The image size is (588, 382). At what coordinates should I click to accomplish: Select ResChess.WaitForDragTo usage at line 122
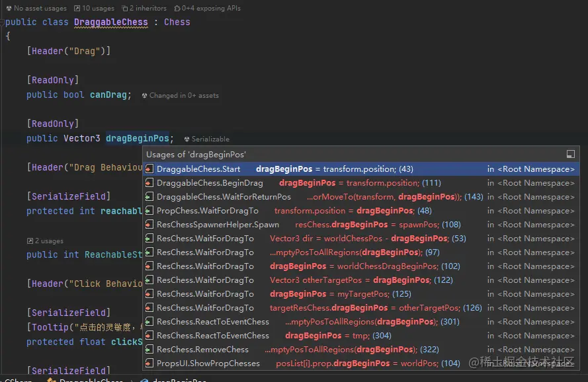point(360,280)
